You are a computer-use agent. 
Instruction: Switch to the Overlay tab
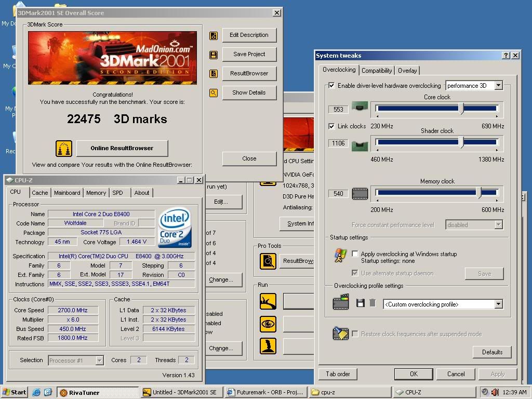click(x=407, y=71)
